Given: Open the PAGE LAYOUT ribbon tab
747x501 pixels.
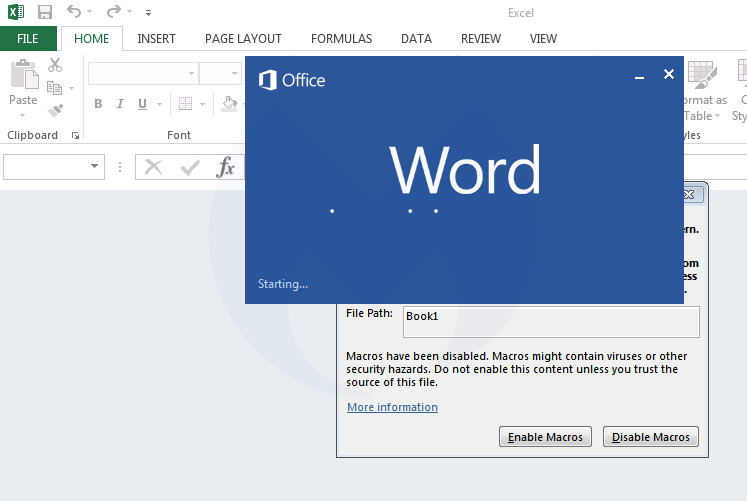Looking at the screenshot, I should click(243, 39).
